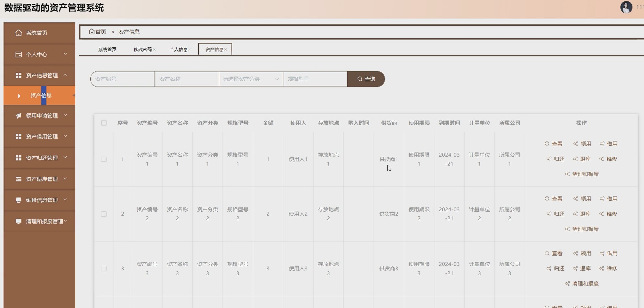Click the grid icon beside 资产归还管理

point(19,158)
